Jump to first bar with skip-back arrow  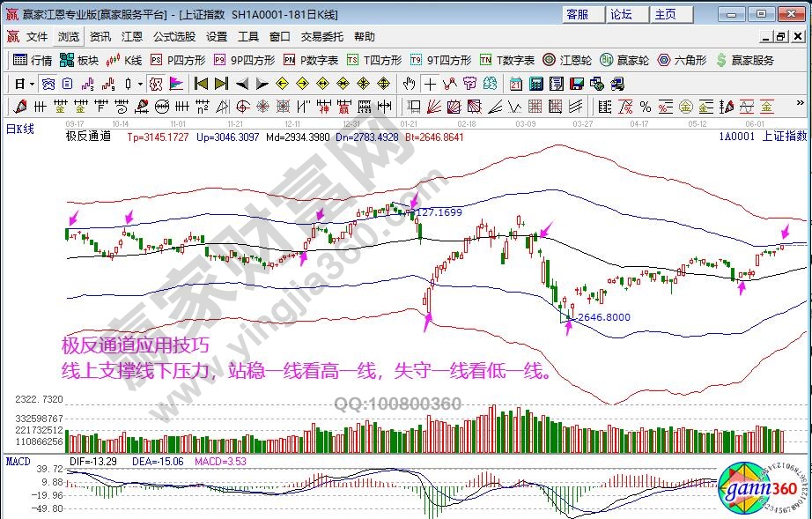201,84
